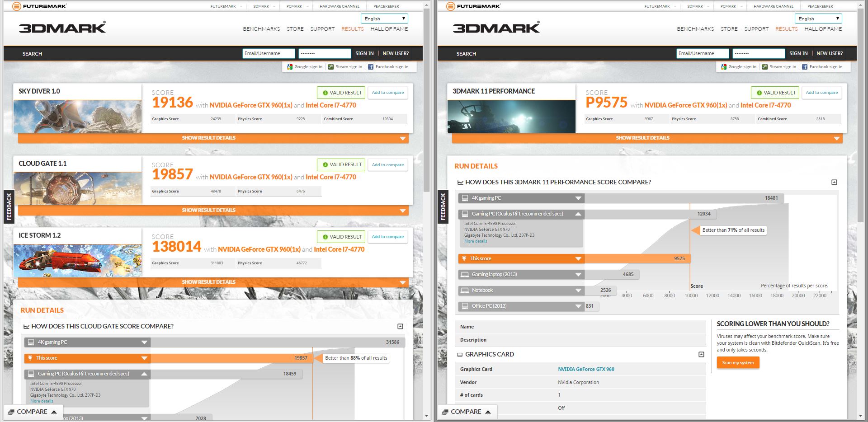Add the Ice Storm result to compare

[388, 237]
